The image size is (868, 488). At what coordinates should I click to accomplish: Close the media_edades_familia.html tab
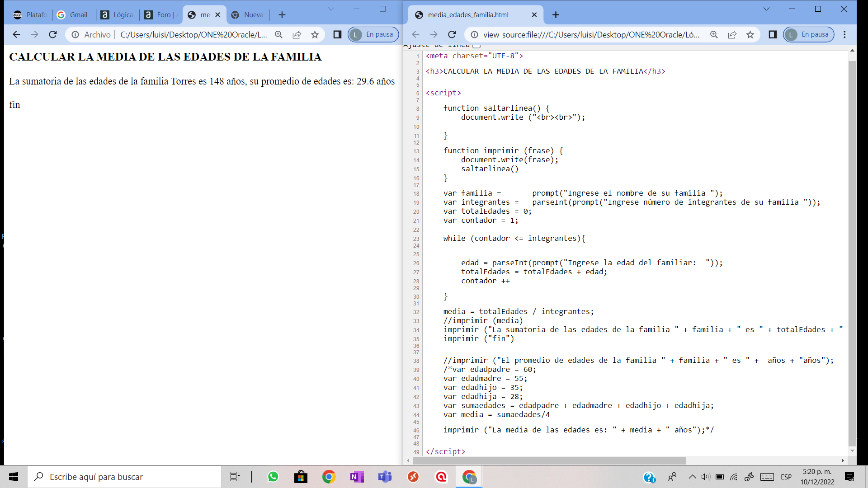(534, 15)
